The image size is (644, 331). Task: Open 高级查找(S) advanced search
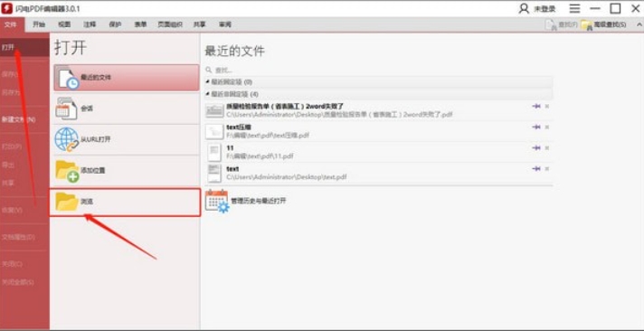click(604, 25)
